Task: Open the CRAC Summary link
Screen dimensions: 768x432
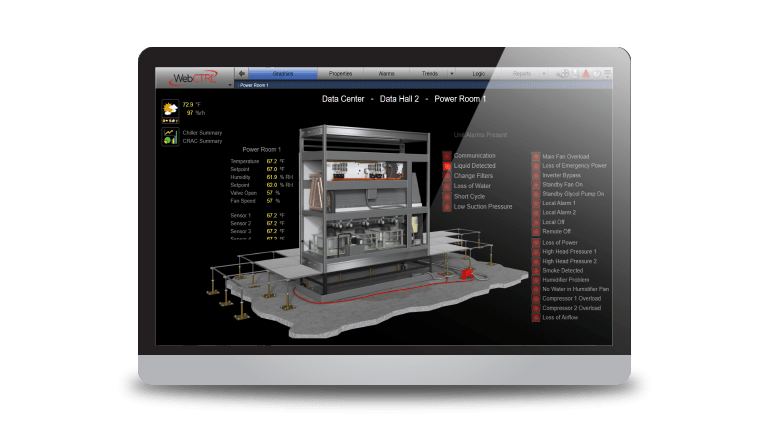Action: [202, 141]
